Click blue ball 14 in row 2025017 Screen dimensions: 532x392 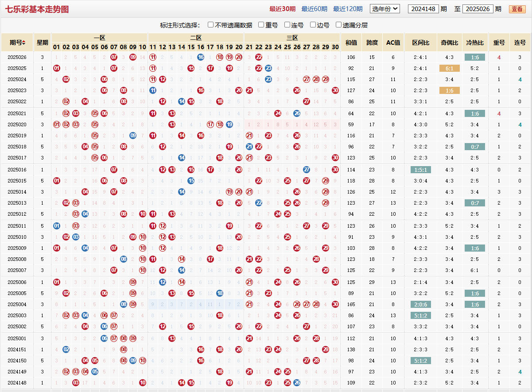click(182, 158)
